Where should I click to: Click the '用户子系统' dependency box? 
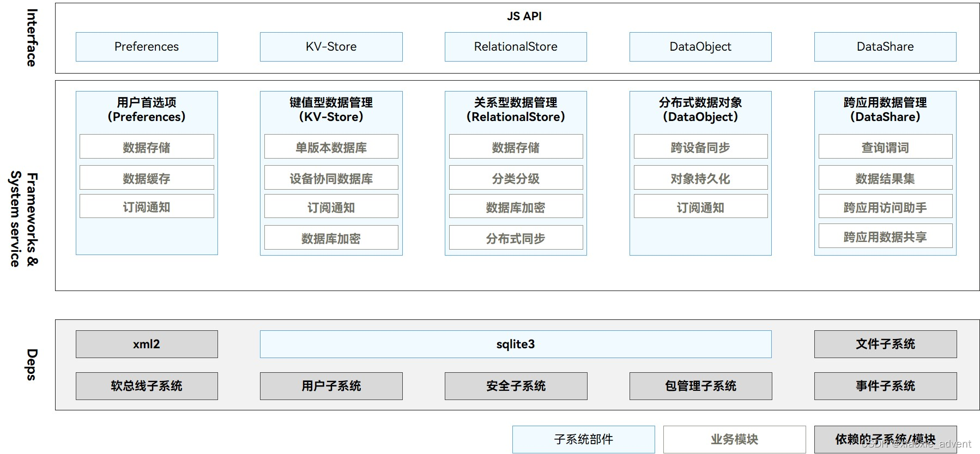pos(331,386)
